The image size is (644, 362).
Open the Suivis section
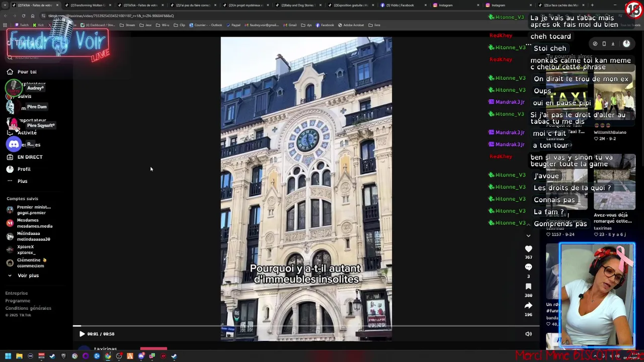pos(24,96)
